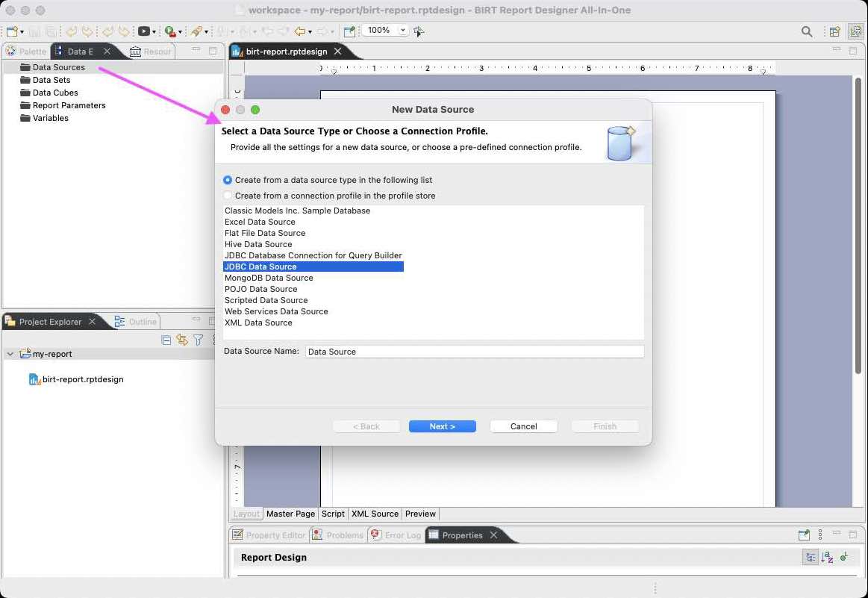Maximize the Data Explorer panel
868x598 pixels.
pos(213,50)
